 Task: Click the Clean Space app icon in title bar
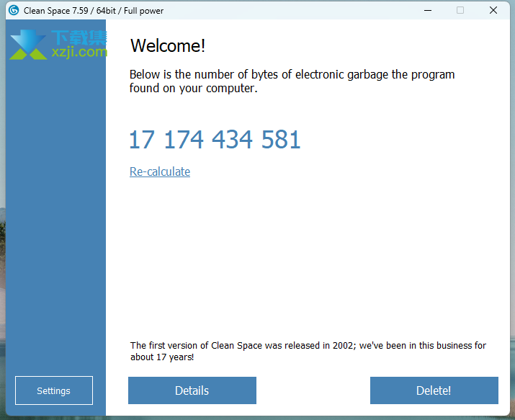[x=14, y=10]
